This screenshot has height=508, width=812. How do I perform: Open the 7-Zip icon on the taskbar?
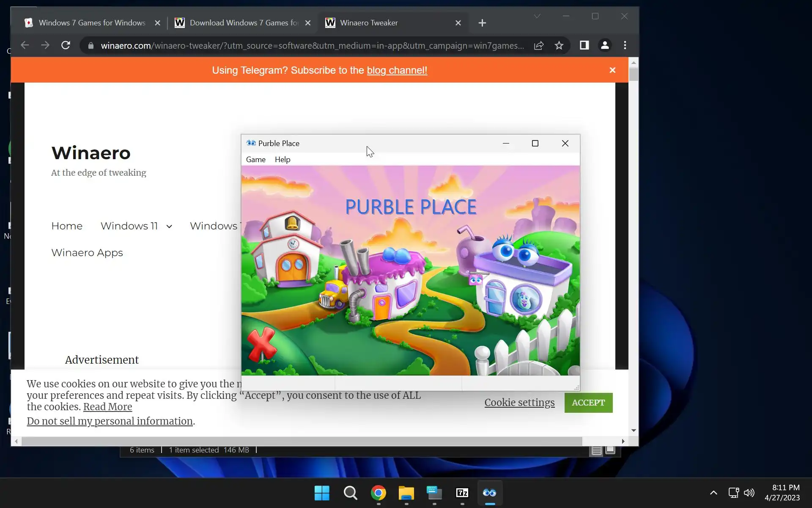(462, 493)
